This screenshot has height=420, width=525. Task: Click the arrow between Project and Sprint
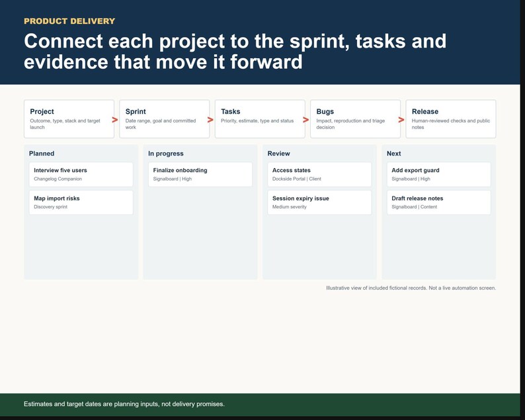click(x=115, y=120)
